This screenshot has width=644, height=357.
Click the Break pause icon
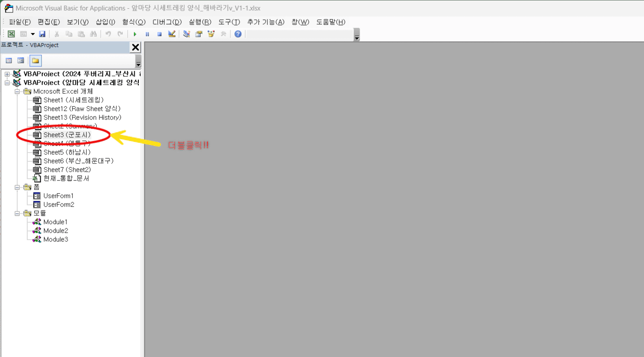(x=147, y=34)
